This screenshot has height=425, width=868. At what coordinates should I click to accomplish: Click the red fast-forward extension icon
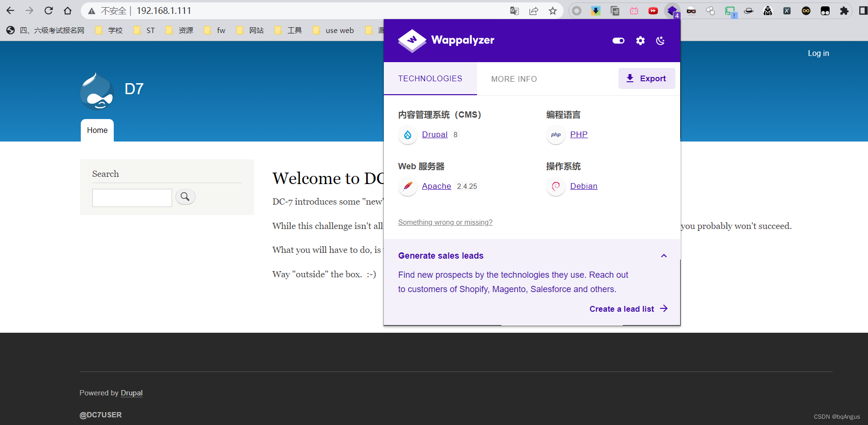click(653, 11)
